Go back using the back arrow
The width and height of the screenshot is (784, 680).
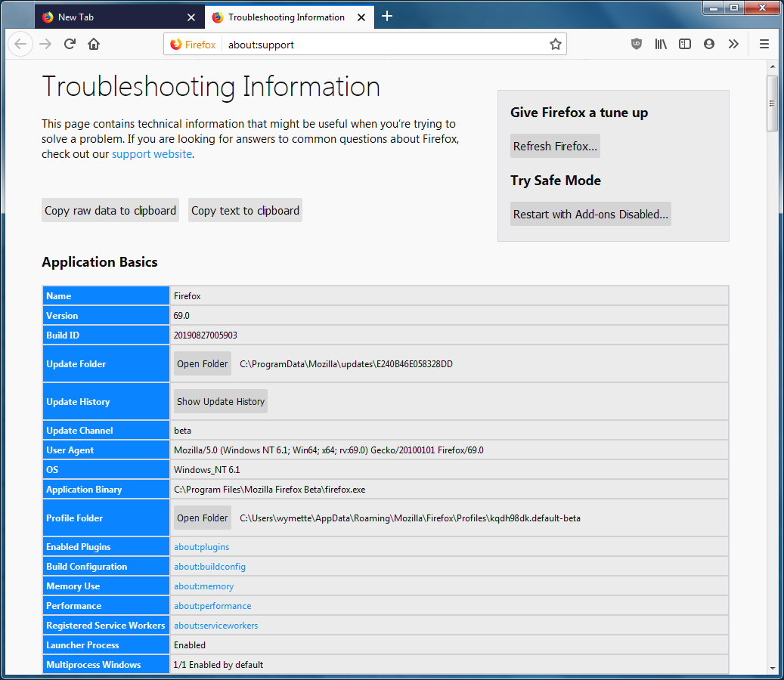click(x=20, y=45)
